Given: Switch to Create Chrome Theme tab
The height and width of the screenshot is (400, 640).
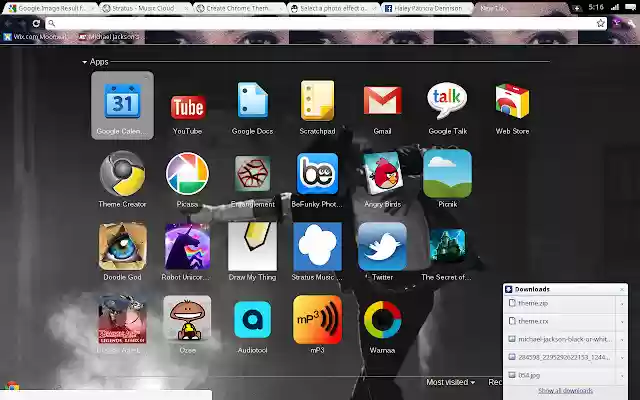Looking at the screenshot, I should click(239, 8).
